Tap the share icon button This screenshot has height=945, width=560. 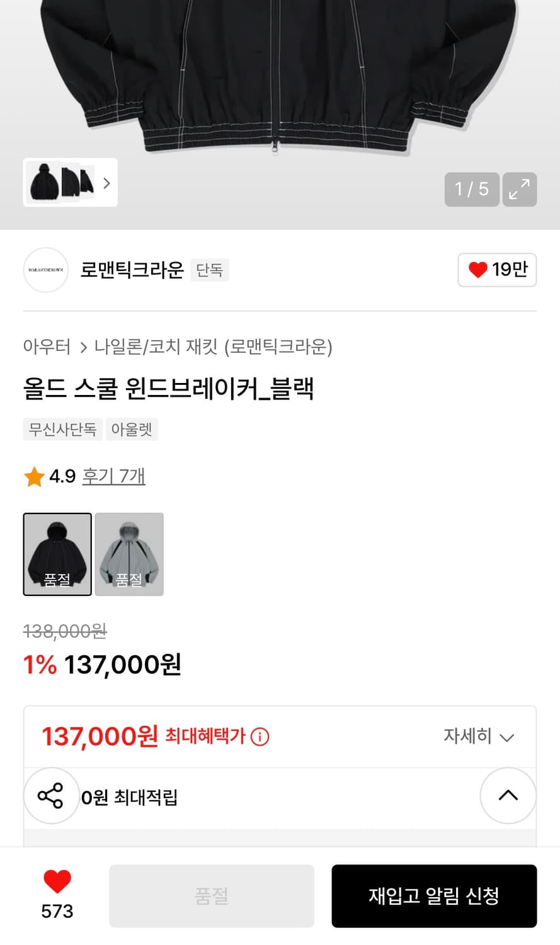51,796
